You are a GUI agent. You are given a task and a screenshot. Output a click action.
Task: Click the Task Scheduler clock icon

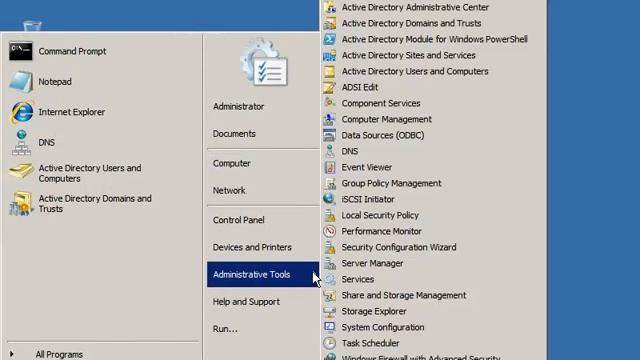[329, 343]
